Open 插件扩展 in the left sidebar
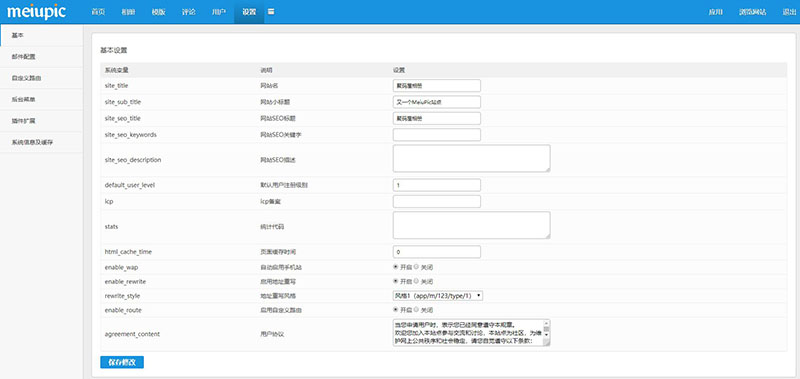The height and width of the screenshot is (379, 800). [x=41, y=121]
